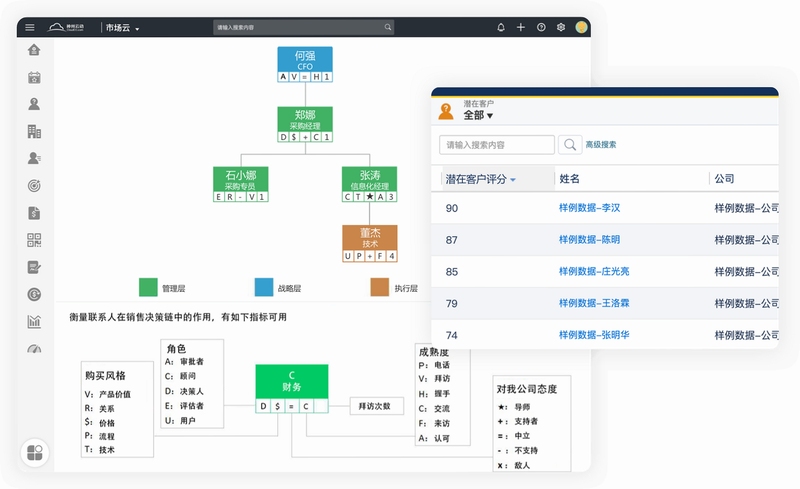This screenshot has width=800, height=489.
Task: Click score 74 cell
Action: point(452,335)
